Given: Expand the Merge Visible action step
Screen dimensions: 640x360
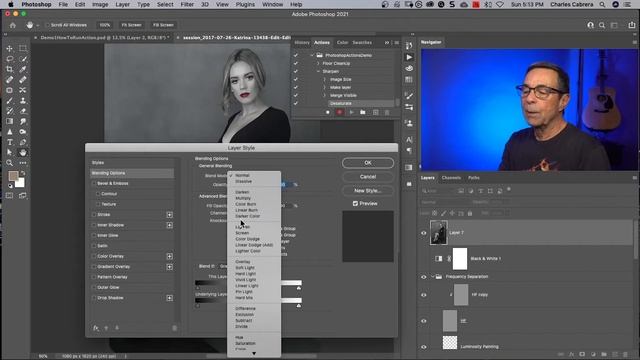Looking at the screenshot, I should click(324, 96).
